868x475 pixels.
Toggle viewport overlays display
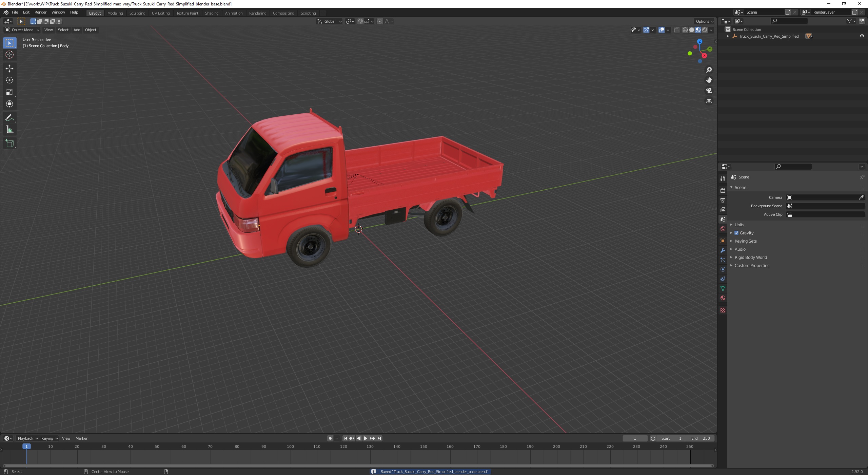click(x=662, y=30)
